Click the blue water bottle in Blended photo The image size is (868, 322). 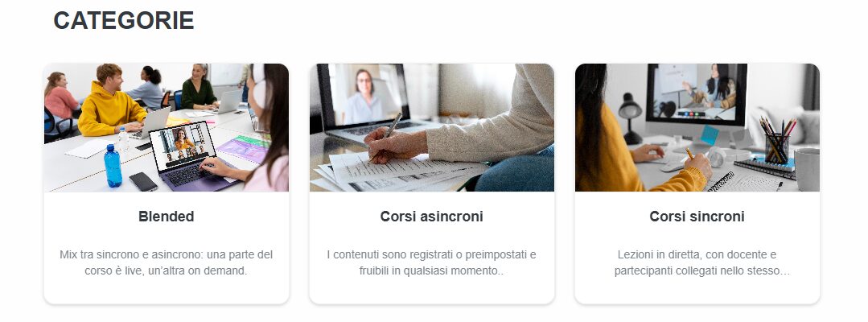pyautogui.click(x=113, y=166)
